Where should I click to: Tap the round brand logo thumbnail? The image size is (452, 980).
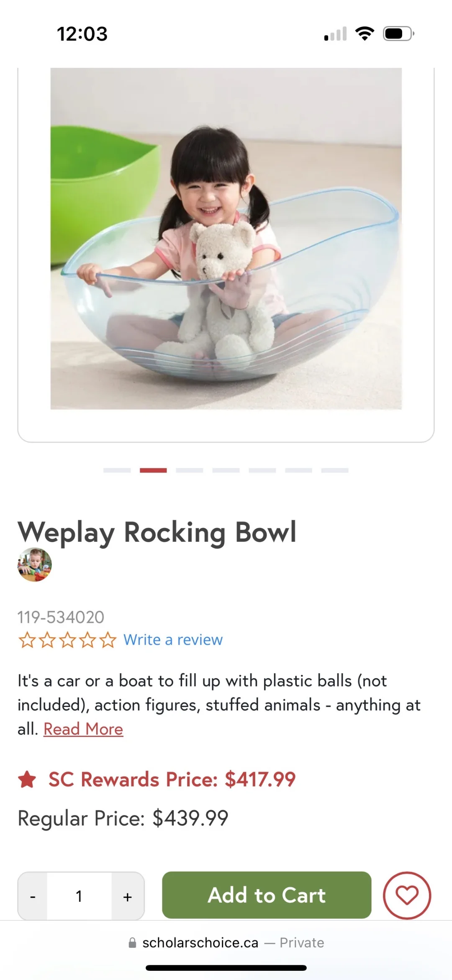pos(35,564)
